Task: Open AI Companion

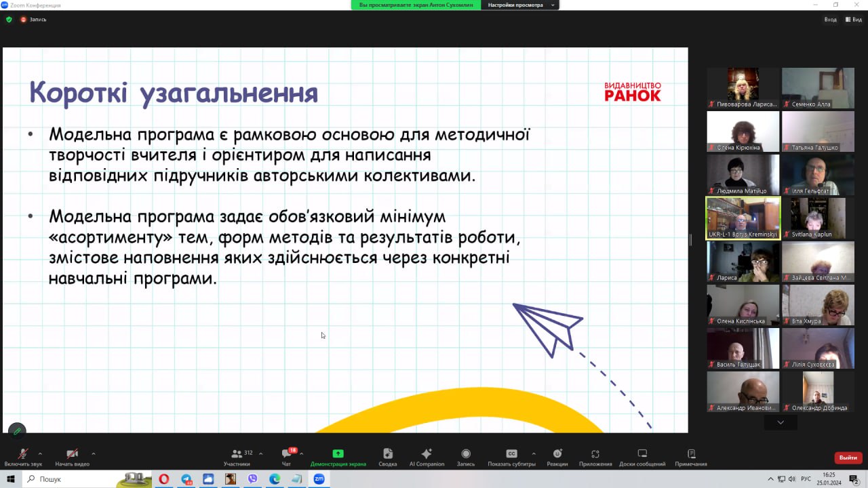Action: (427, 454)
